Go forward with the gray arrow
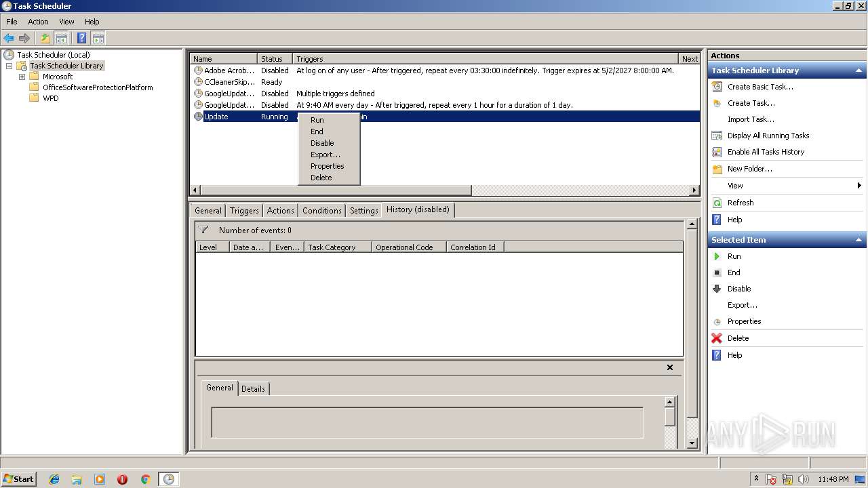 click(x=24, y=39)
